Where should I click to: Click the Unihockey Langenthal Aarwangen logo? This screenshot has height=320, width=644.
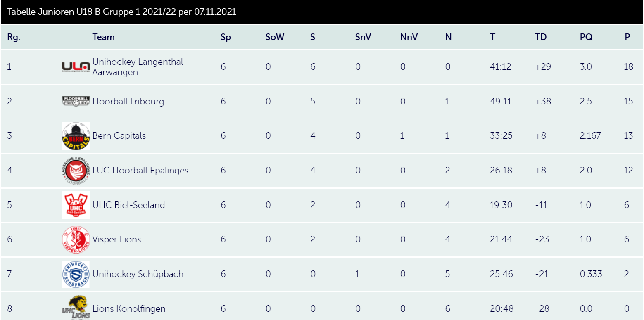coord(76,66)
